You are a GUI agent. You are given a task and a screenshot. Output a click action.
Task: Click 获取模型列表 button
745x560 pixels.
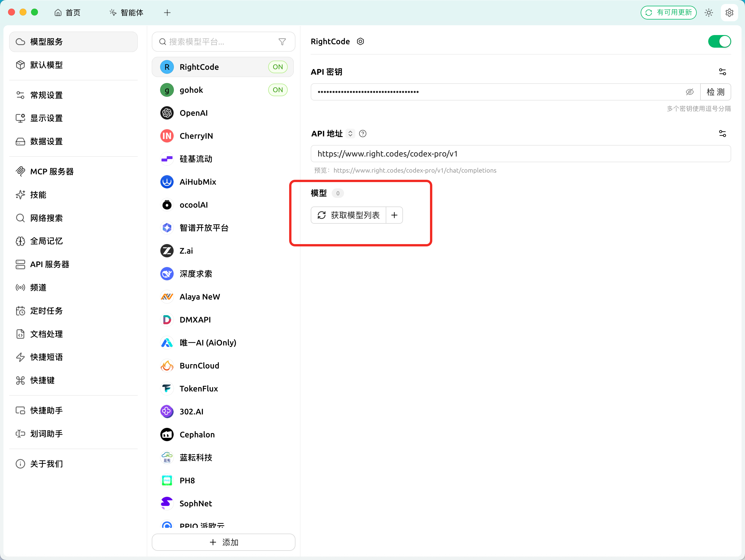348,215
